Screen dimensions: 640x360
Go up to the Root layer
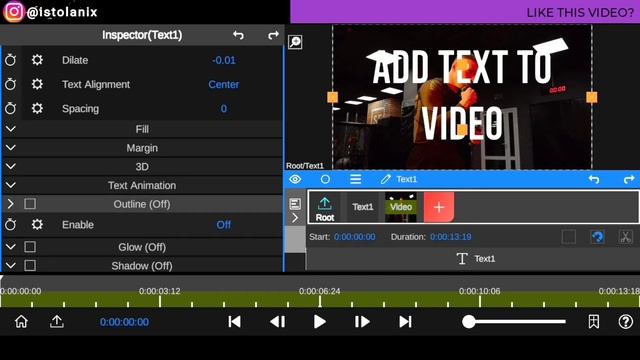point(325,208)
